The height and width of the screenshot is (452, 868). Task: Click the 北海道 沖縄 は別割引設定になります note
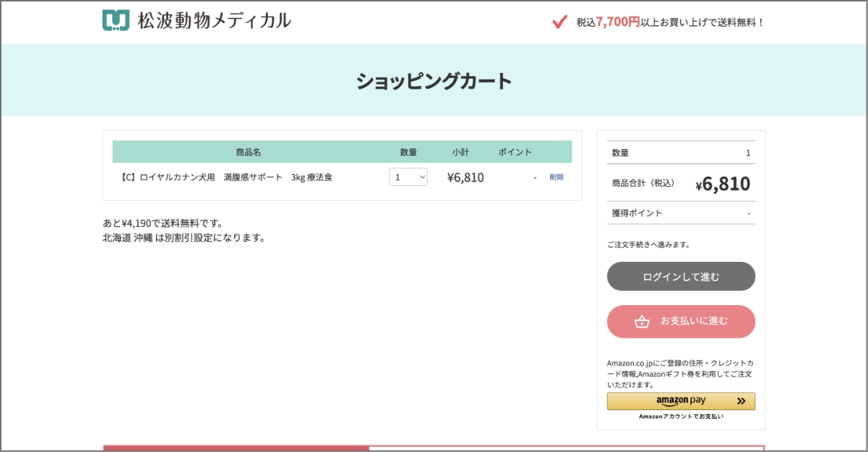(x=184, y=237)
